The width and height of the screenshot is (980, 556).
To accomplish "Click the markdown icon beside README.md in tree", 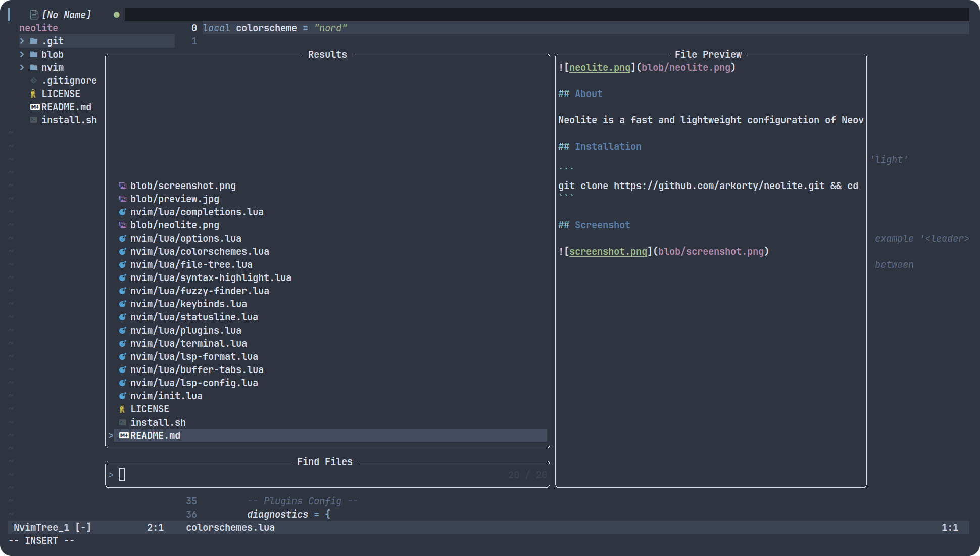I will [x=34, y=107].
